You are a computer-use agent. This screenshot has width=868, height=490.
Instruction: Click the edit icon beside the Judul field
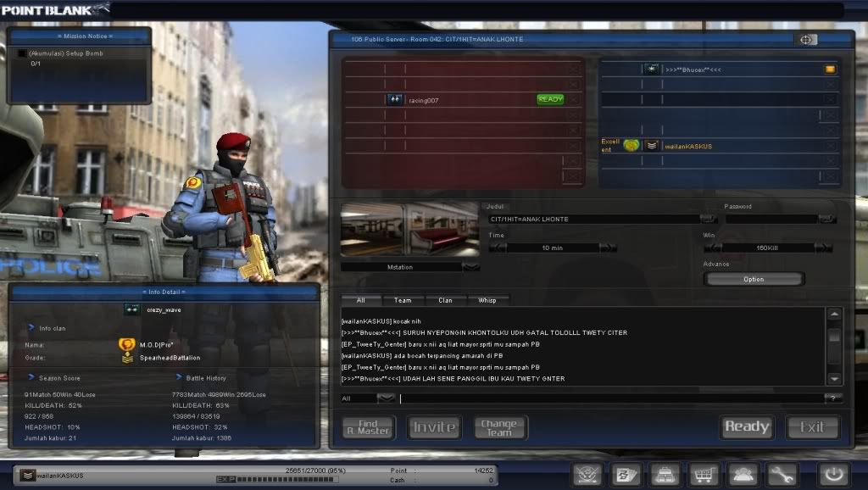(x=708, y=219)
